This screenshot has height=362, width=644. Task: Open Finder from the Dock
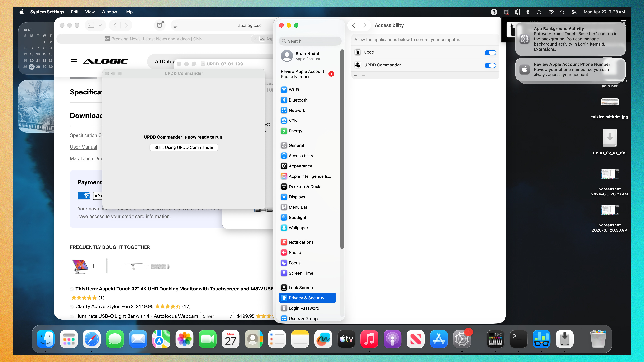click(x=46, y=339)
